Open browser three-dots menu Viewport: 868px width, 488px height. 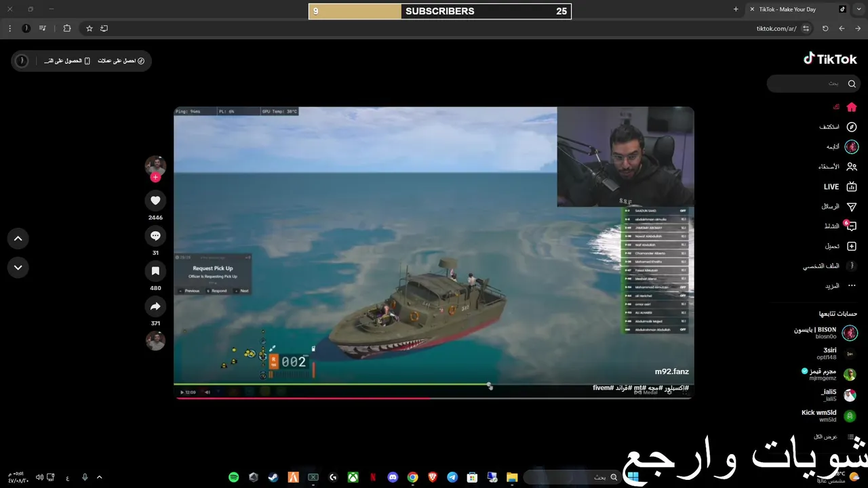9,28
